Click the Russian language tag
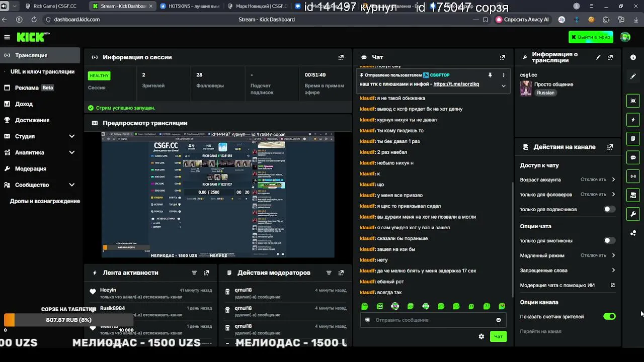This screenshot has height=362, width=644. point(545,93)
